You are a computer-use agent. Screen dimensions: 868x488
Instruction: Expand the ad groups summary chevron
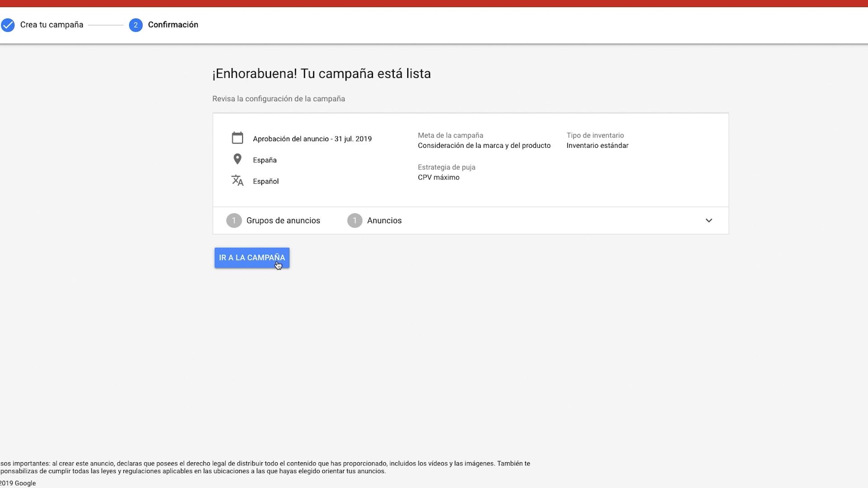[x=708, y=221]
